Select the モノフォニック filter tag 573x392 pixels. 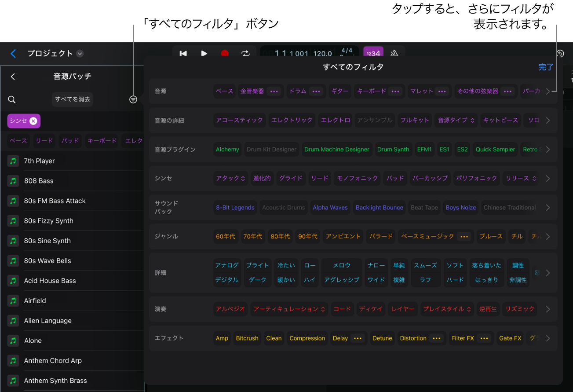(358, 179)
